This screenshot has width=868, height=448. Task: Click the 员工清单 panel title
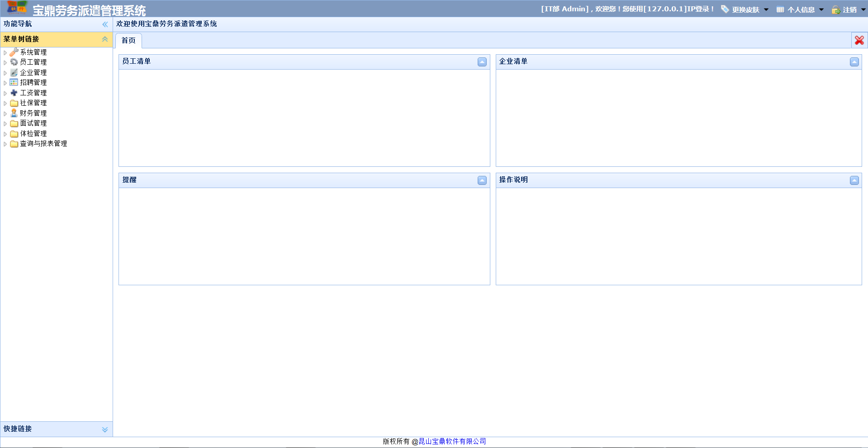click(137, 61)
